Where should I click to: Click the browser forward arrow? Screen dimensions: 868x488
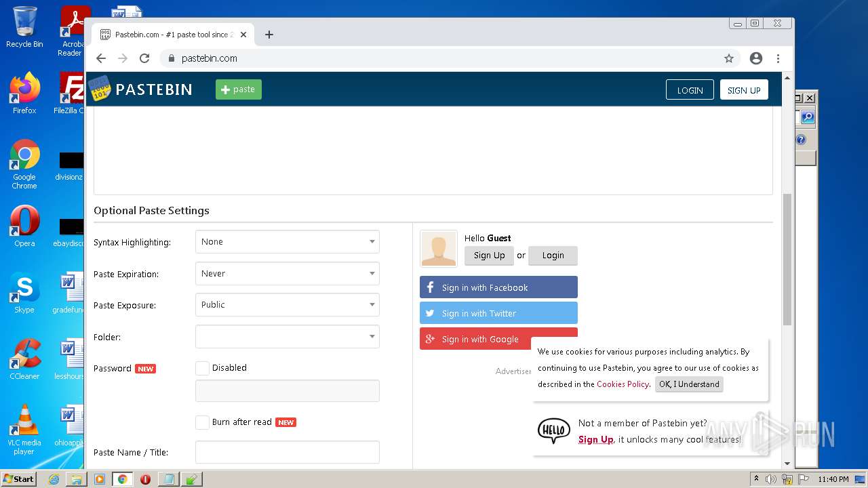pos(123,58)
